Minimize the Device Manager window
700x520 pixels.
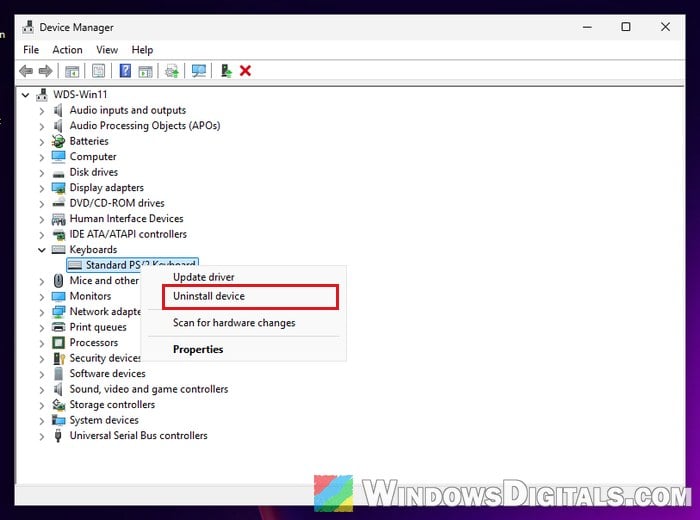click(587, 27)
